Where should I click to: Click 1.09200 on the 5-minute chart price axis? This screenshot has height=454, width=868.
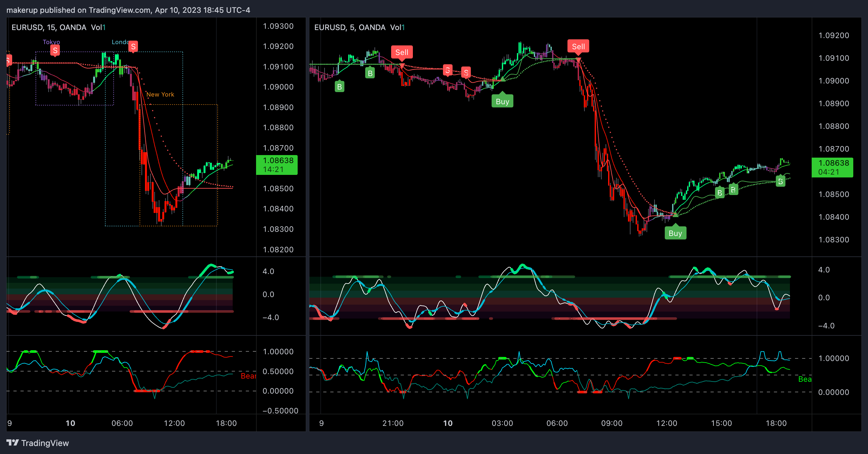tap(834, 36)
